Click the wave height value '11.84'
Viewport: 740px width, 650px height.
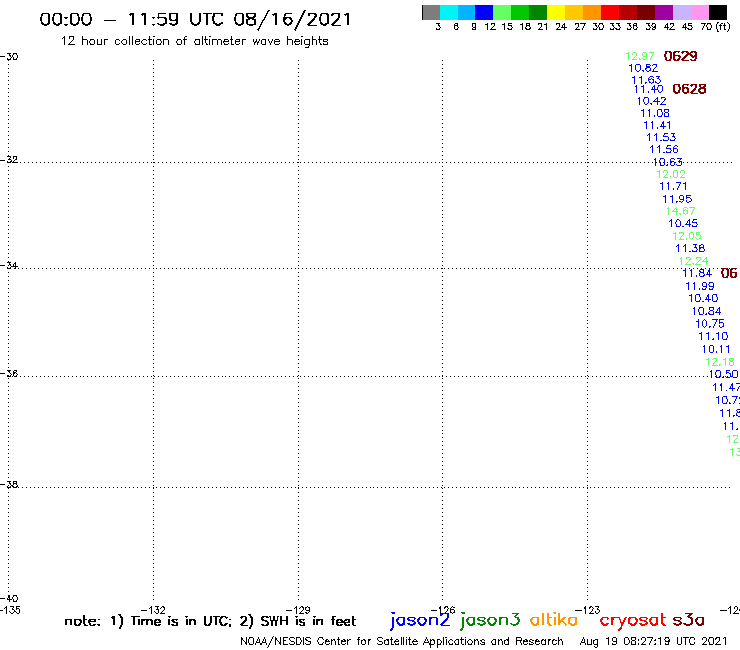pyautogui.click(x=697, y=273)
